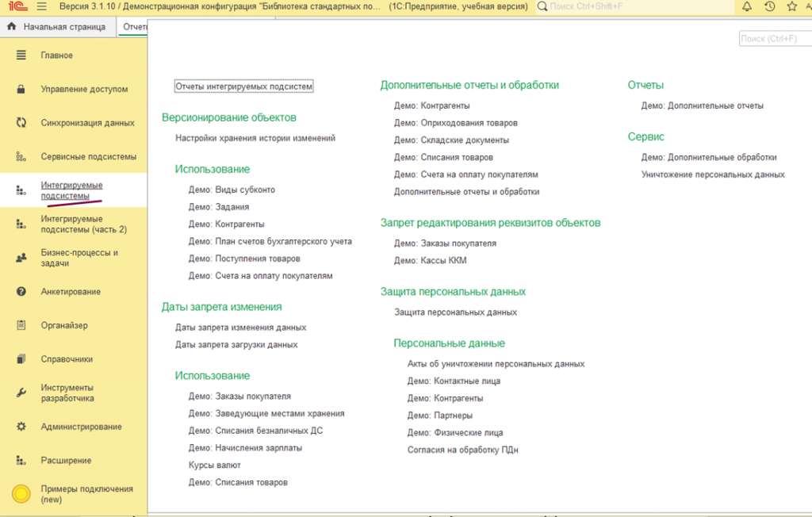Open Демо: Складские документы
Image resolution: width=812 pixels, height=517 pixels.
click(x=451, y=140)
